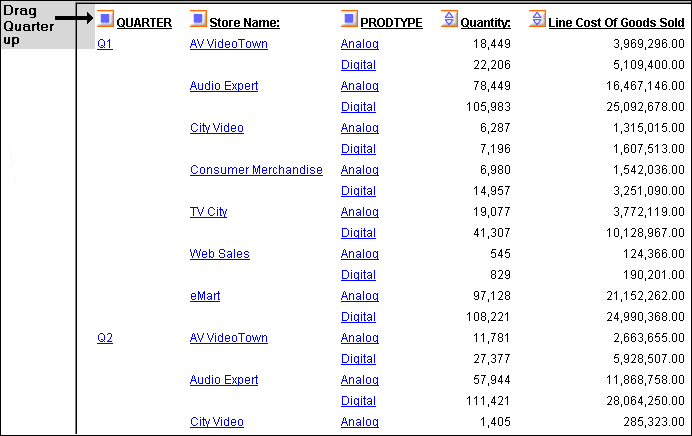692x436 pixels.
Task: Click the Quantity column header text
Action: click(x=485, y=23)
